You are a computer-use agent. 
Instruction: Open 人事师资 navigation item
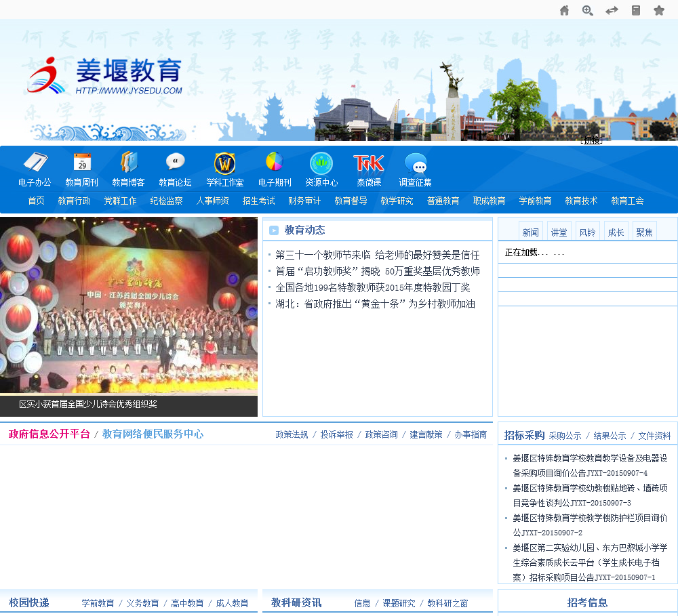(212, 201)
